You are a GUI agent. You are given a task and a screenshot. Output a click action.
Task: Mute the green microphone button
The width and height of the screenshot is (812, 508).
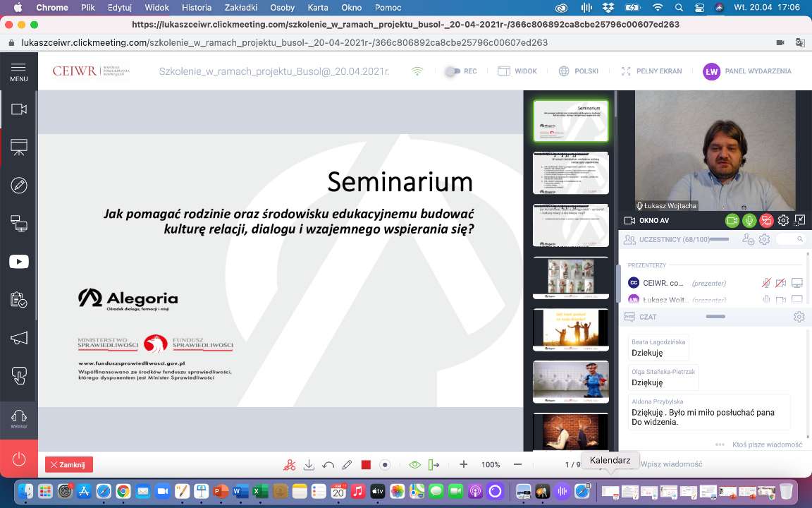[749, 221]
